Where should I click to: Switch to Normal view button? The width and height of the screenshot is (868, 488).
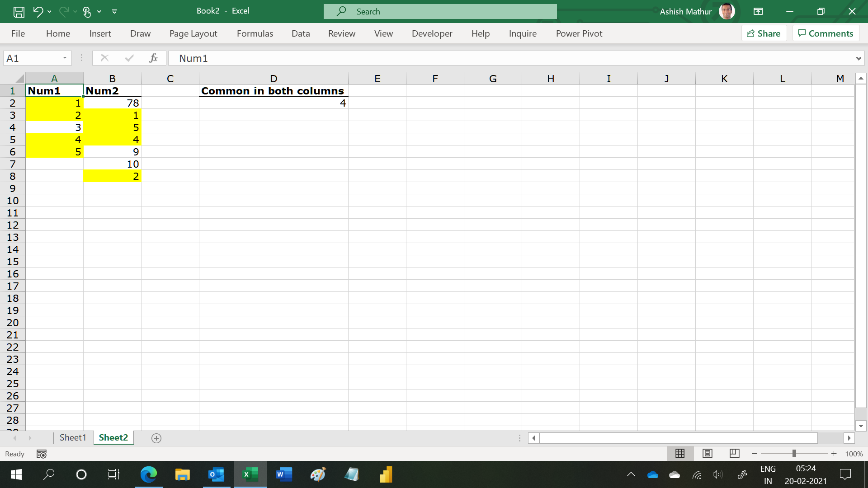click(680, 453)
